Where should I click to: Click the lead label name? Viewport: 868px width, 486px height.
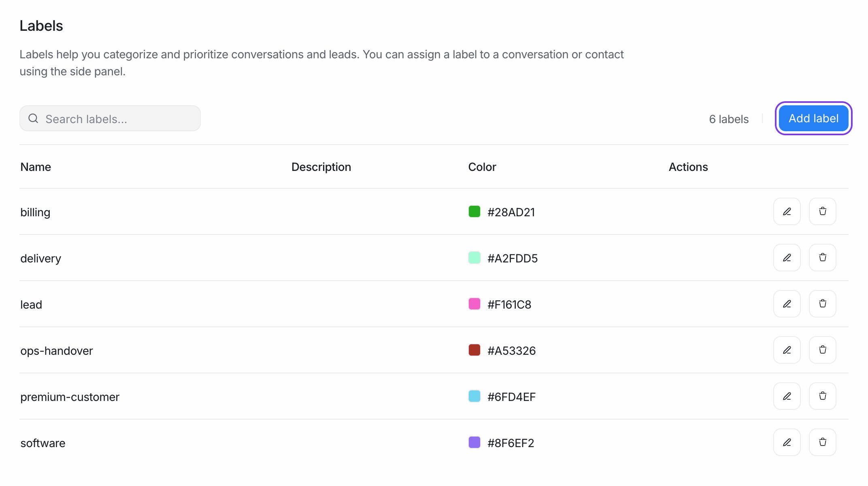point(31,305)
